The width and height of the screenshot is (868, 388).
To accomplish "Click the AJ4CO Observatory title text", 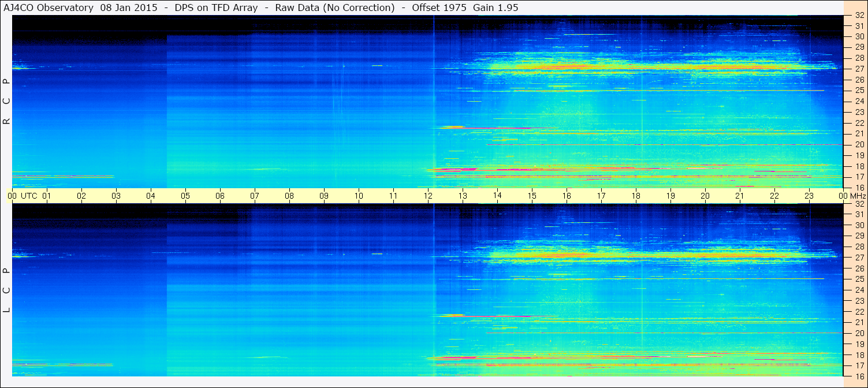I will coord(50,8).
